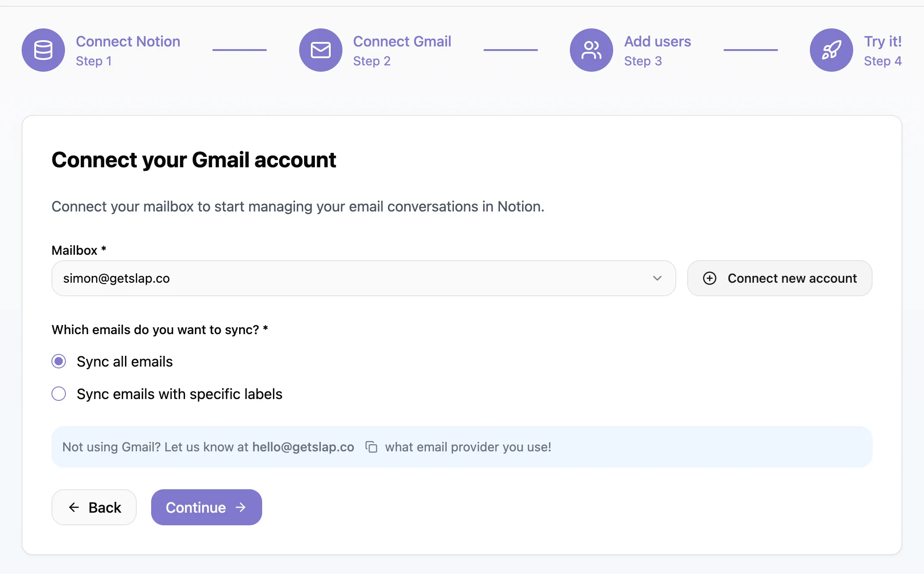Expand the simon@getslap.co mailbox selector

tap(352, 278)
